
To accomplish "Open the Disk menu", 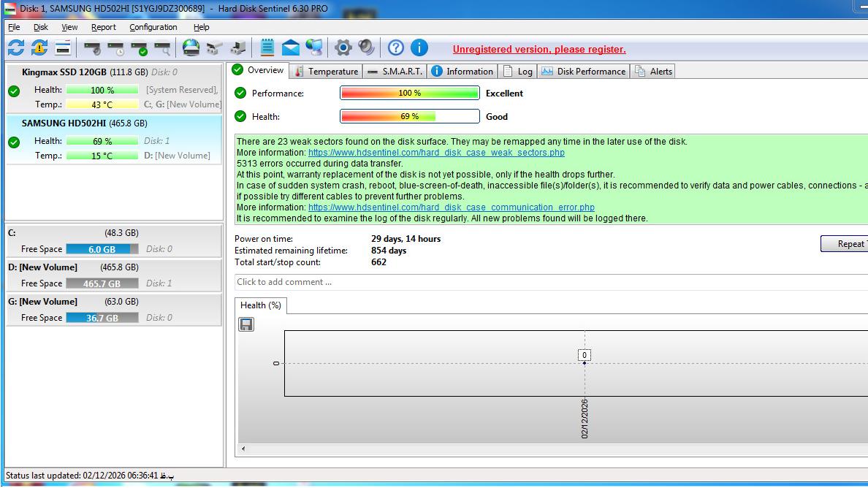I will point(40,27).
